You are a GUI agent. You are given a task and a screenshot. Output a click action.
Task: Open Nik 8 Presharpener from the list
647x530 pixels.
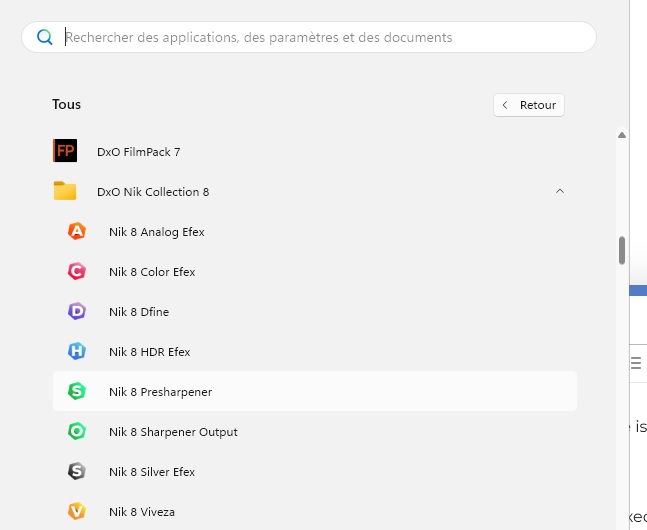coord(160,392)
